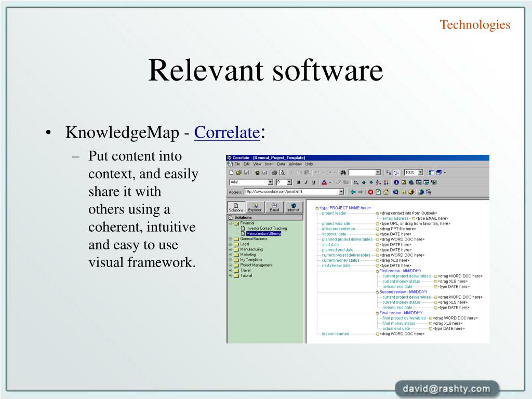Viewport: 532px width, 399px height.
Task: Click the blue information icon
Action: point(396,182)
